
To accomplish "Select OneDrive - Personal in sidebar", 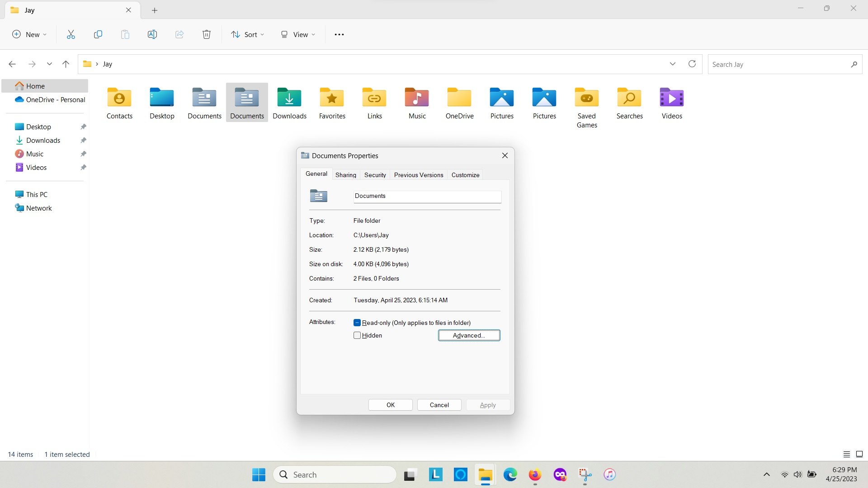I will pyautogui.click(x=50, y=99).
